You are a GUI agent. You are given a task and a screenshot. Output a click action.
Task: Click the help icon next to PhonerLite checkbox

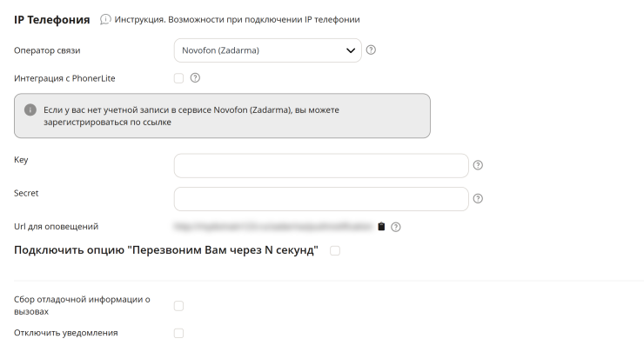pos(195,77)
